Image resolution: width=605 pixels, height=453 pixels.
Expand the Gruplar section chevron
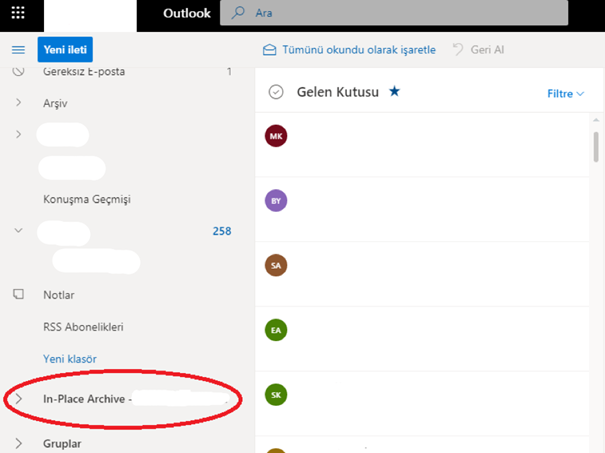(18, 443)
